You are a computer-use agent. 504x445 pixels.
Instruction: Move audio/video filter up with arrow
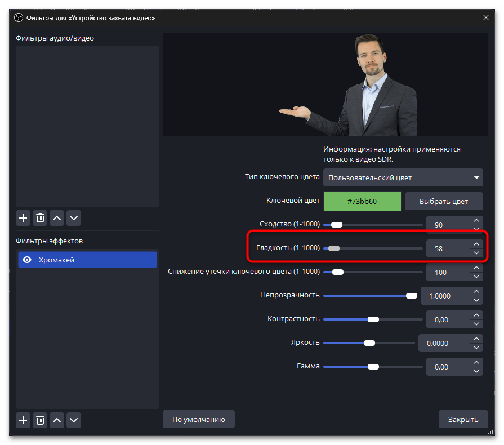[x=57, y=217]
